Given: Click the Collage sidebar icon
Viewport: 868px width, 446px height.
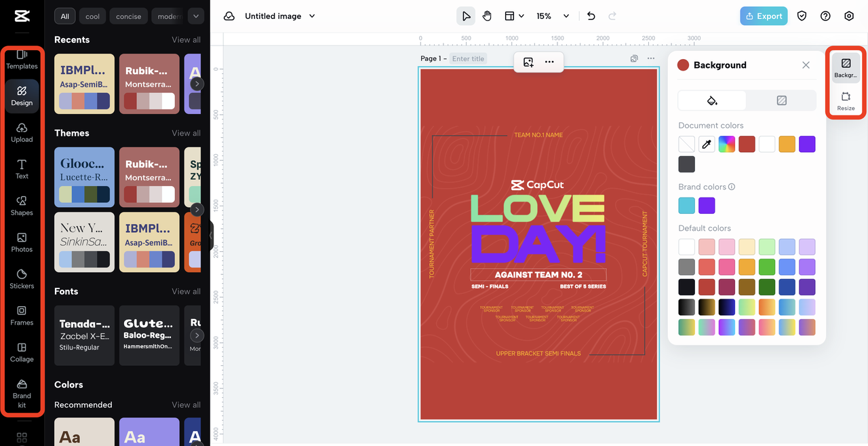Looking at the screenshot, I should (22, 352).
